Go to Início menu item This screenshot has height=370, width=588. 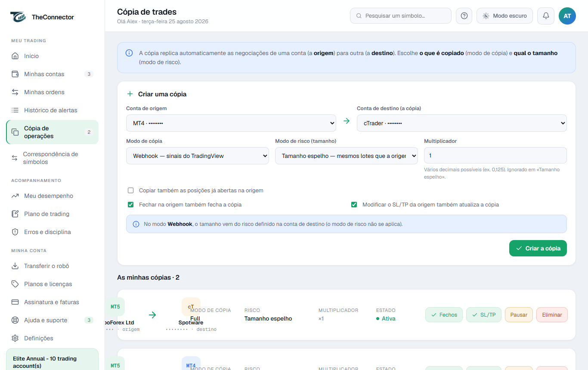pos(53,56)
